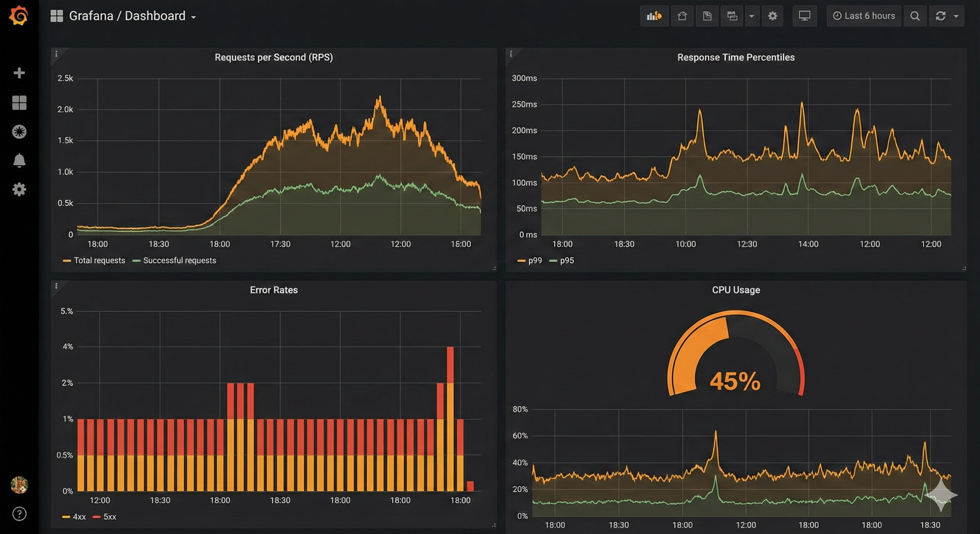Open the Alerting bell icon in sidebar
The height and width of the screenshot is (534, 980).
19,161
